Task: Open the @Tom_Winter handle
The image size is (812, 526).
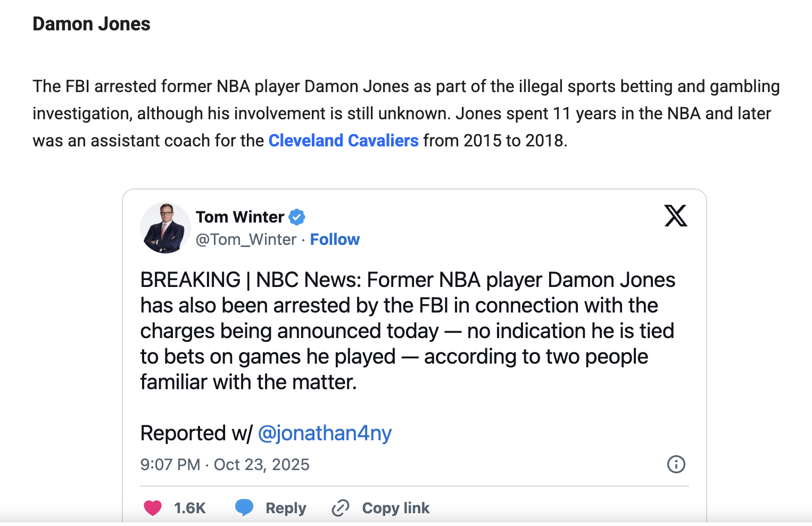Action: (246, 240)
